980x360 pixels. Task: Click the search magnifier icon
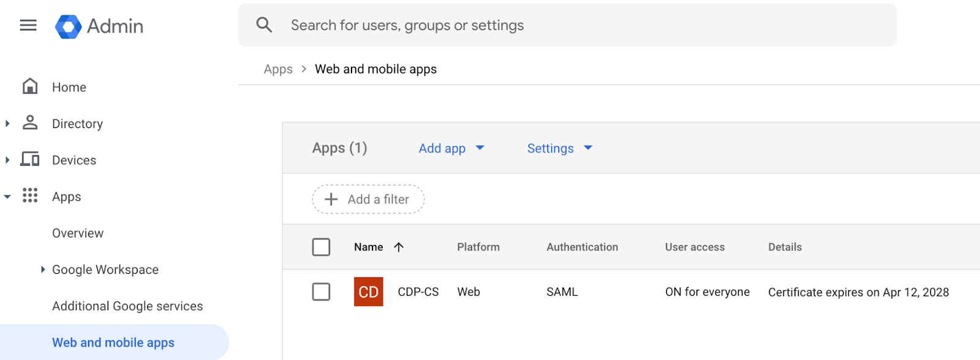(x=264, y=25)
